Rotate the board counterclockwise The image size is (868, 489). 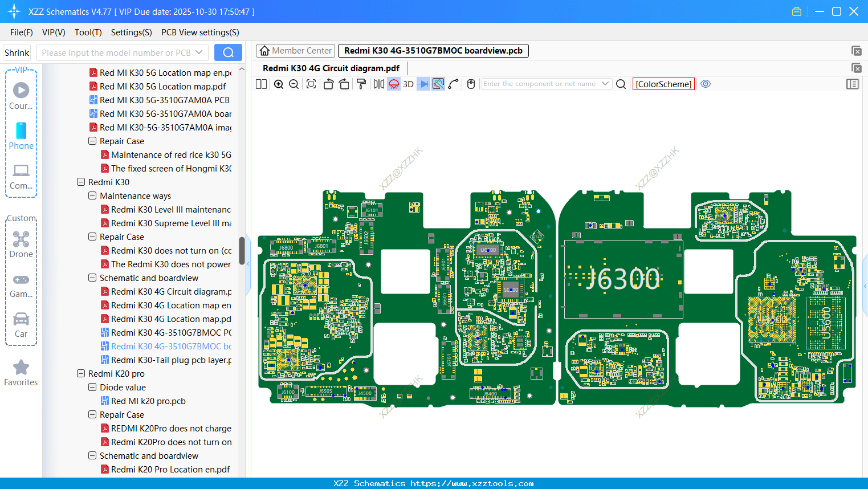tap(329, 84)
